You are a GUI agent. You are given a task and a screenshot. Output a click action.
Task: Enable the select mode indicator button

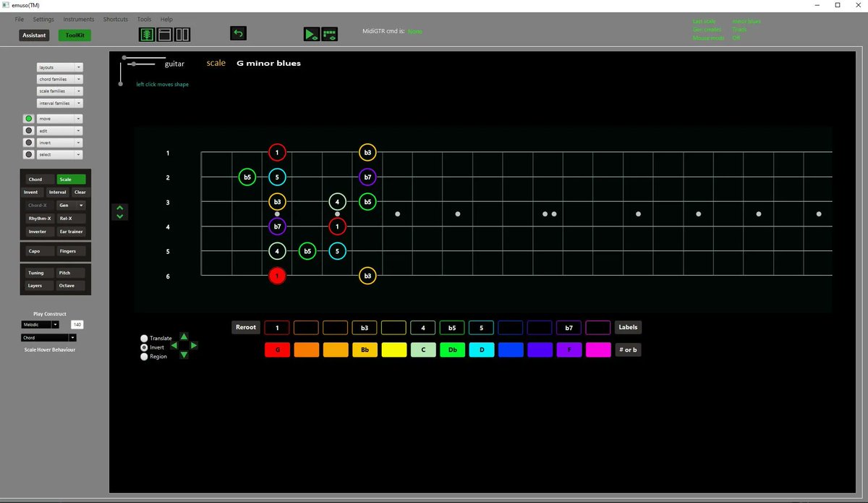pyautogui.click(x=28, y=155)
